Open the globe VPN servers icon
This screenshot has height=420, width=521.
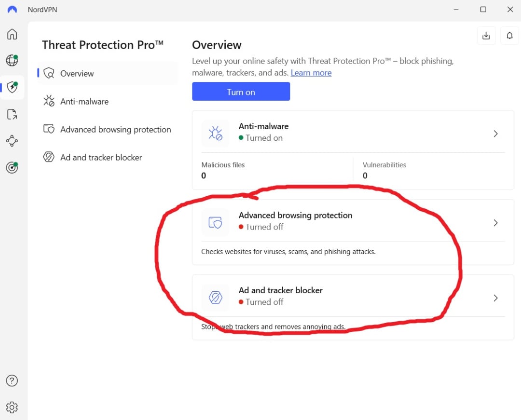(x=12, y=60)
